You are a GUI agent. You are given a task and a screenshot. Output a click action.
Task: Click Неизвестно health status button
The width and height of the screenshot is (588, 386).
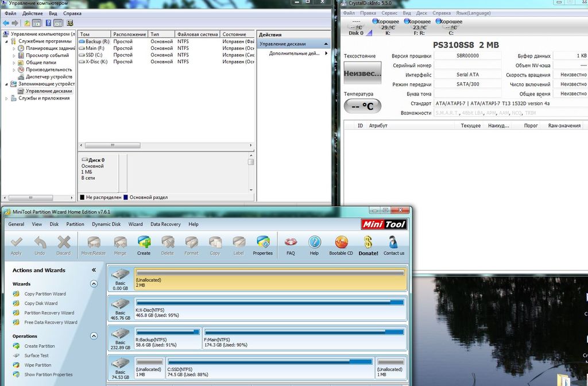[x=362, y=74]
